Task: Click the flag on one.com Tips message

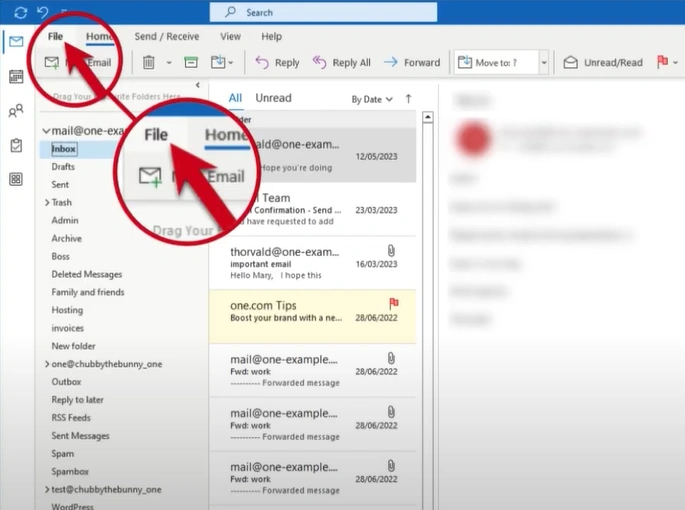Action: [394, 303]
